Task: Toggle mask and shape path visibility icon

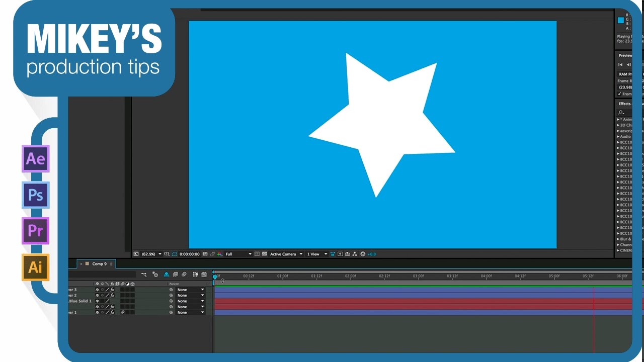Action: pos(175,254)
